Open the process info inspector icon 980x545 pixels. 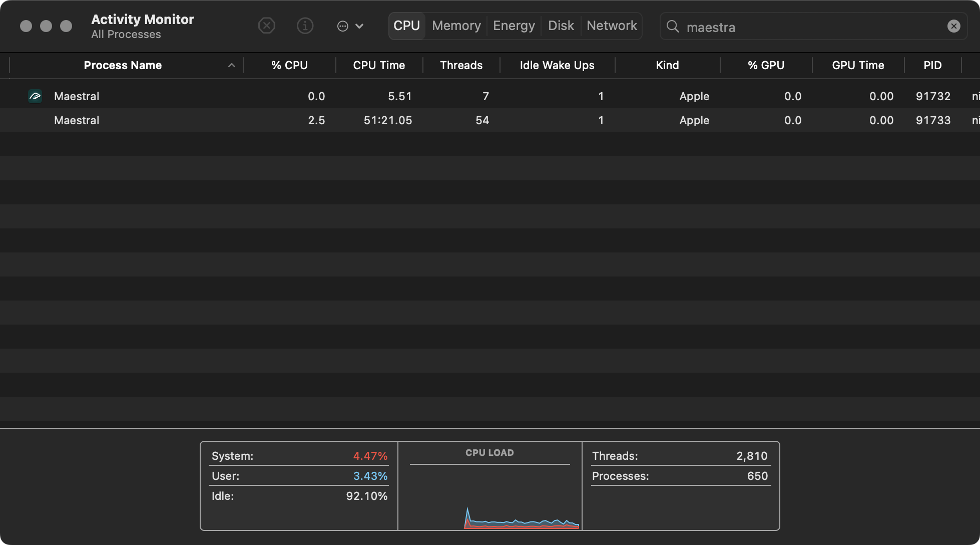tap(305, 26)
